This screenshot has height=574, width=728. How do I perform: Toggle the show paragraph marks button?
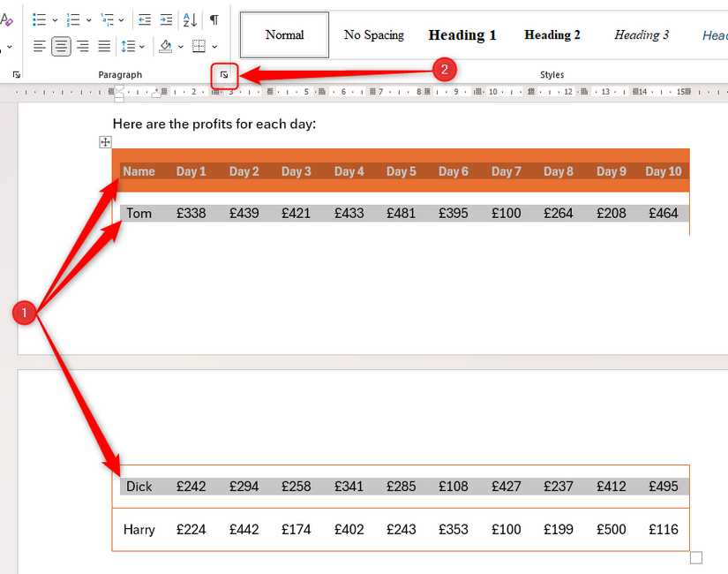213,19
